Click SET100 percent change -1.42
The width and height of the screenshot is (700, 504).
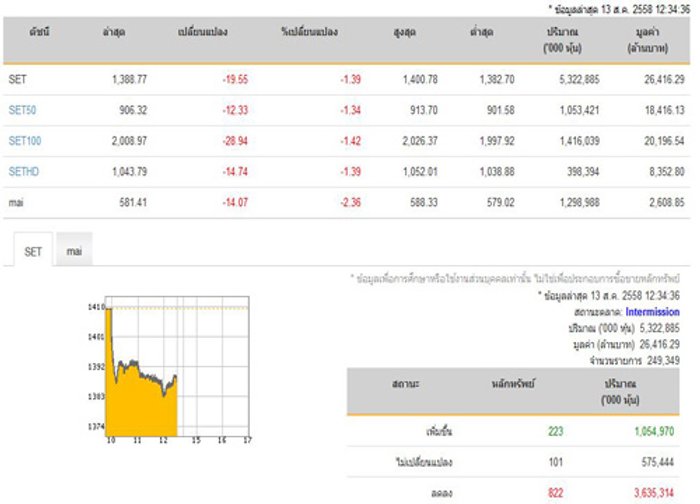(350, 141)
